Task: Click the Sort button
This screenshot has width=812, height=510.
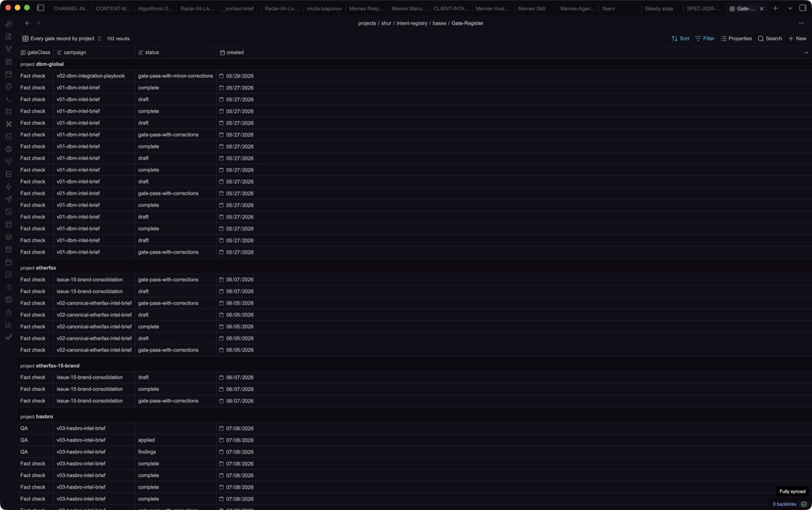Action: (680, 39)
